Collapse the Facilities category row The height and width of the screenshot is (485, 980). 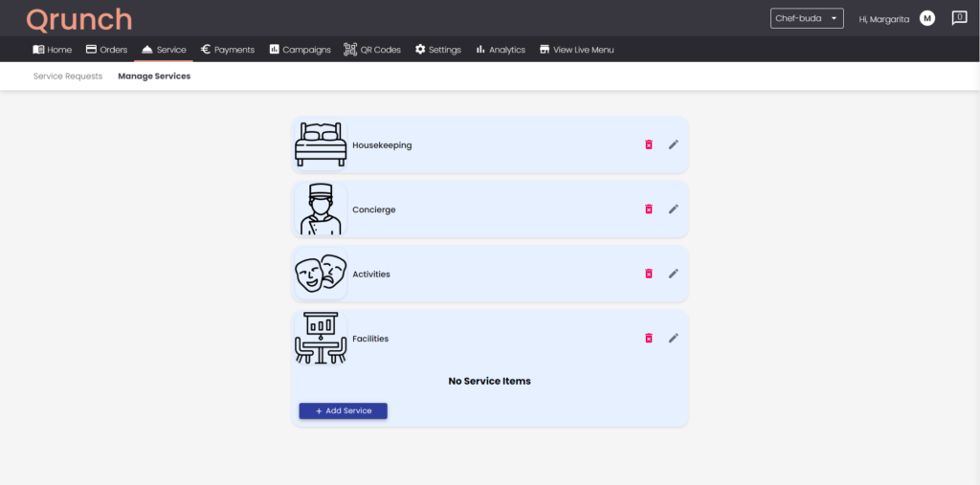point(490,338)
